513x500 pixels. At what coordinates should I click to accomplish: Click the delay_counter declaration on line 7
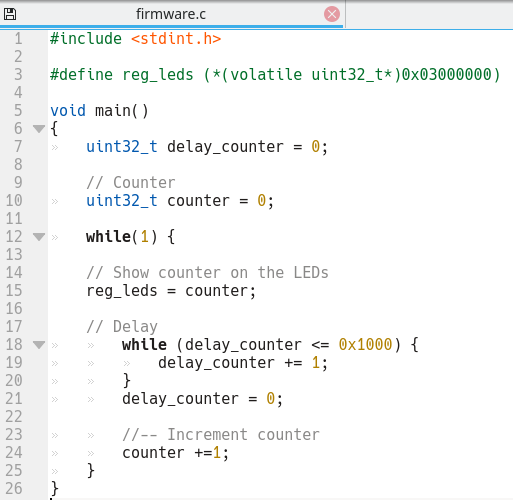click(207, 147)
